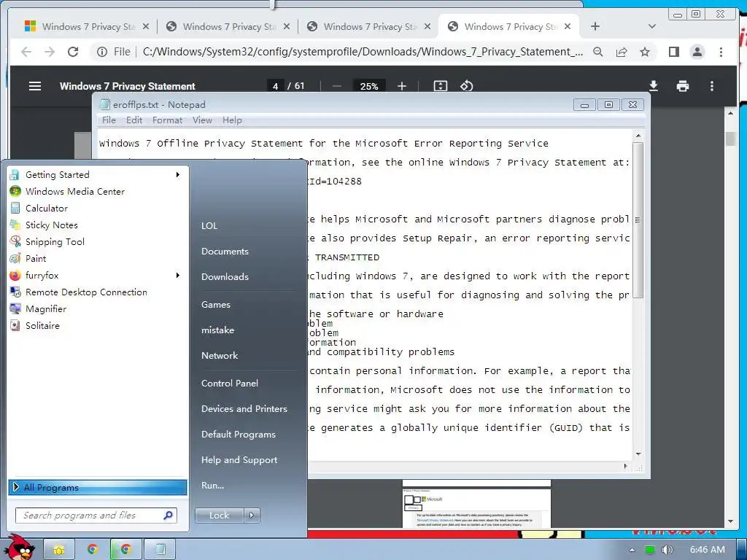This screenshot has height=560, width=747.
Task: Open Notepad File menu
Action: click(109, 120)
